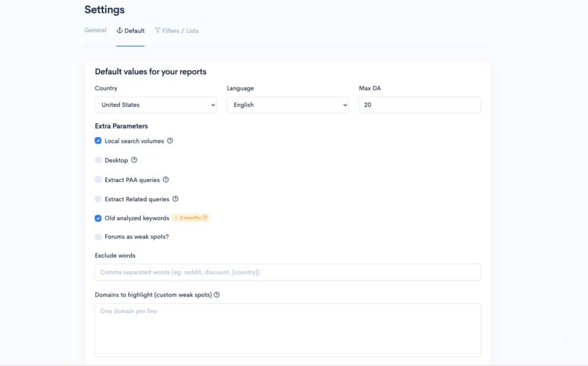Enable Extract PAA queries checkbox
Image resolution: width=588 pixels, height=366 pixels.
click(98, 180)
